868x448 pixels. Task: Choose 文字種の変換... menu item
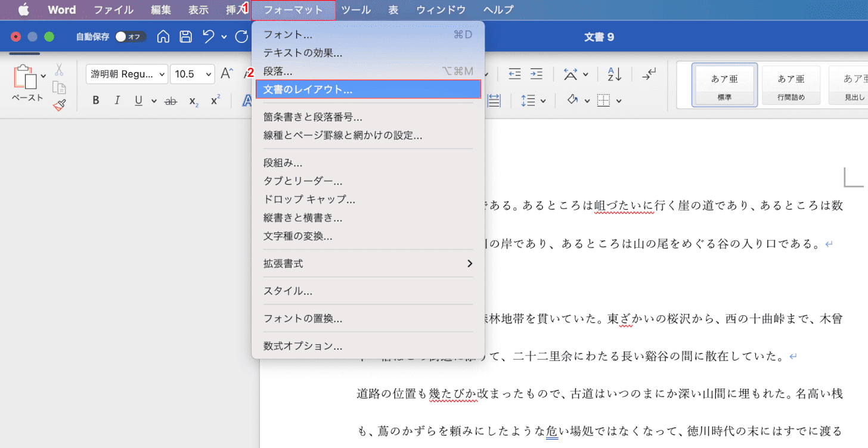(368, 236)
